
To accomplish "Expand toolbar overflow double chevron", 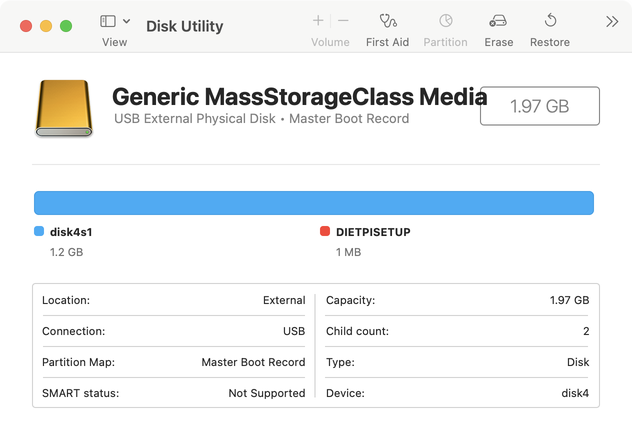I will [x=612, y=21].
